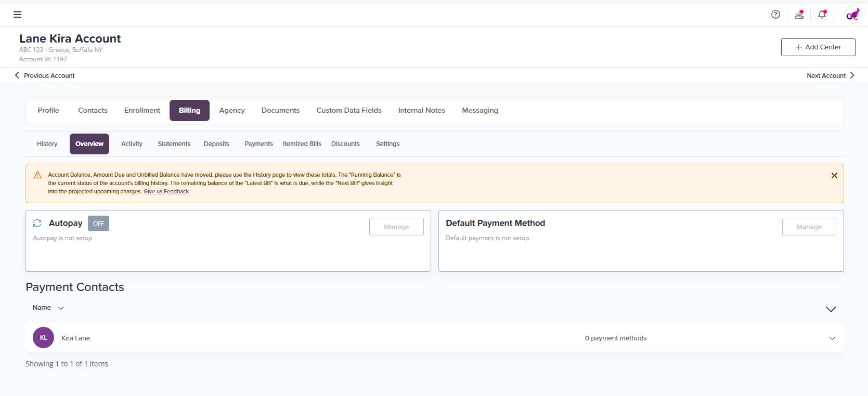This screenshot has width=868, height=396.
Task: Click the Autopay refresh arrows icon
Action: (x=37, y=223)
